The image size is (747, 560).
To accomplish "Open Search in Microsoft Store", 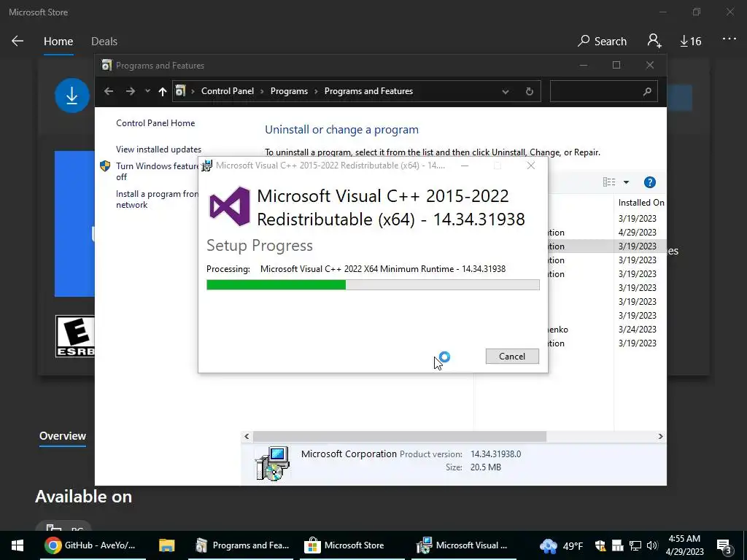I will pyautogui.click(x=602, y=42).
